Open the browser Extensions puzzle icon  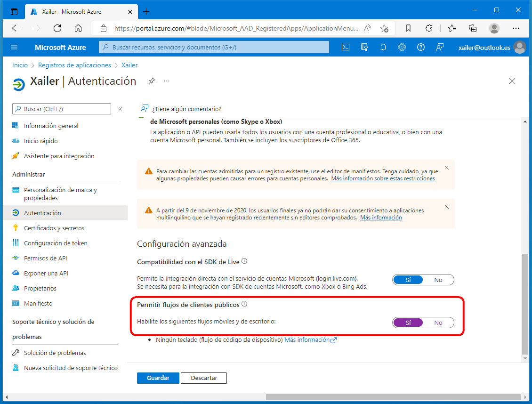[x=429, y=28]
